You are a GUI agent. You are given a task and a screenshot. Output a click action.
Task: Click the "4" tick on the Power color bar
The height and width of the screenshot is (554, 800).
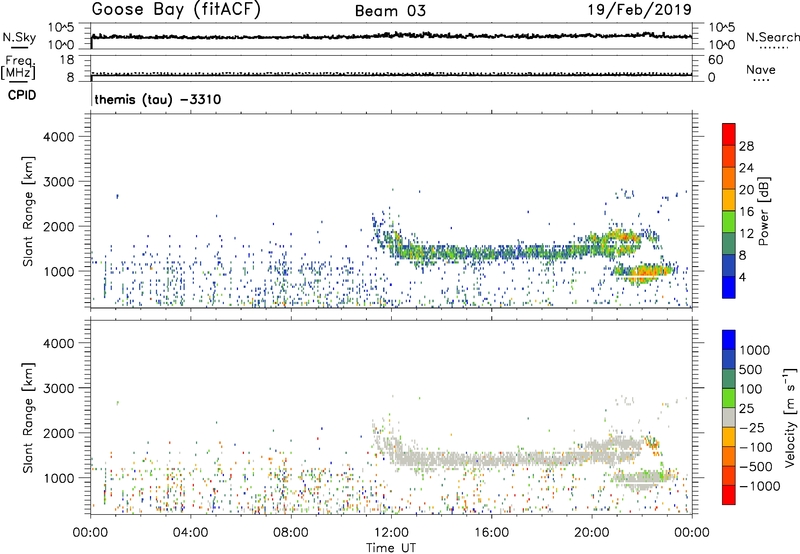(x=742, y=278)
